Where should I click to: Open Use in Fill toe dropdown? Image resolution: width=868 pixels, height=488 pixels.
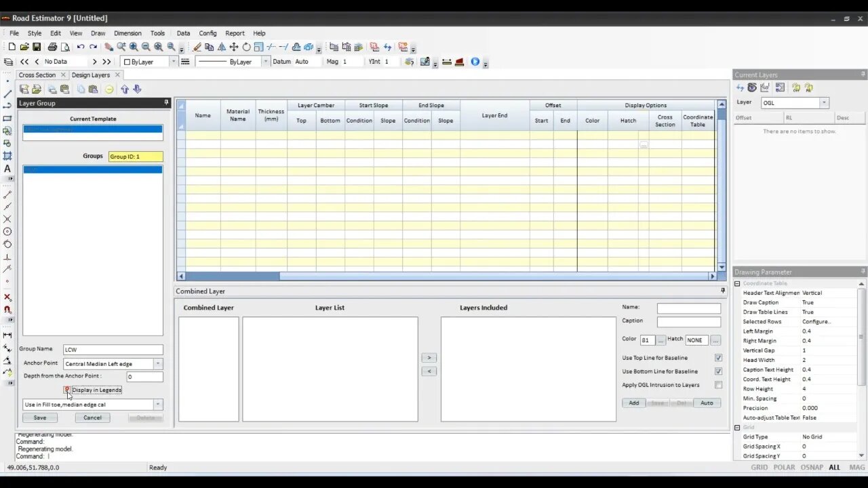tap(158, 405)
